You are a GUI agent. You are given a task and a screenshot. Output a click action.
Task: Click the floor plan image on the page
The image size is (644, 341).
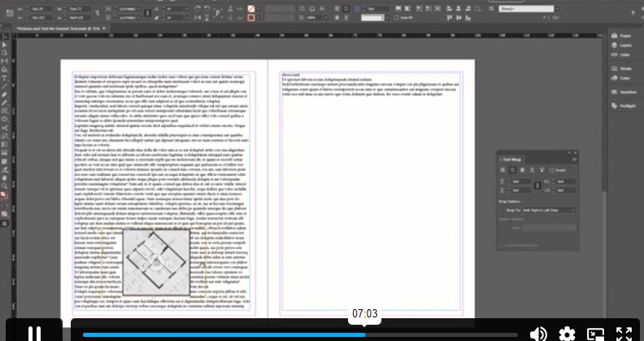point(156,263)
